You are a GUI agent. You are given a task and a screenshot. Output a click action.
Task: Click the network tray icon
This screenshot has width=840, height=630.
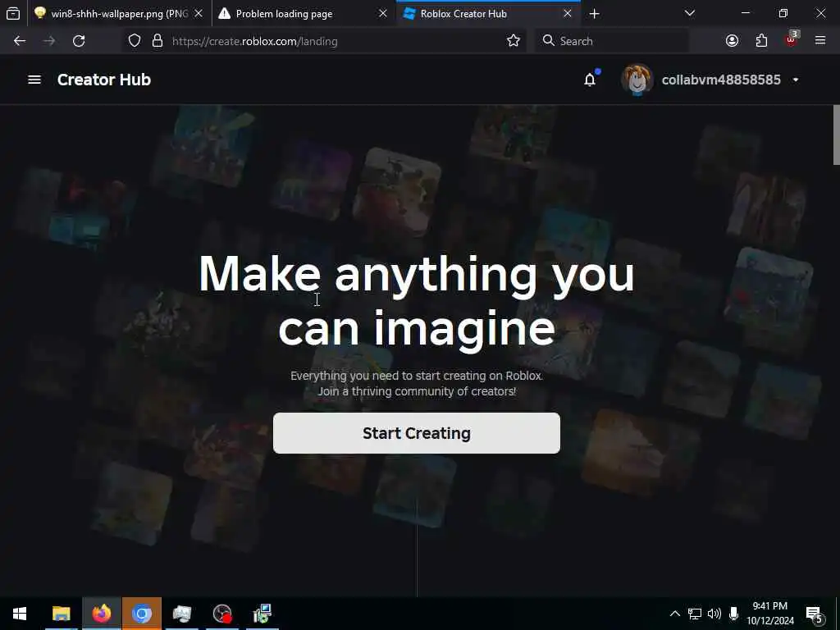click(695, 614)
